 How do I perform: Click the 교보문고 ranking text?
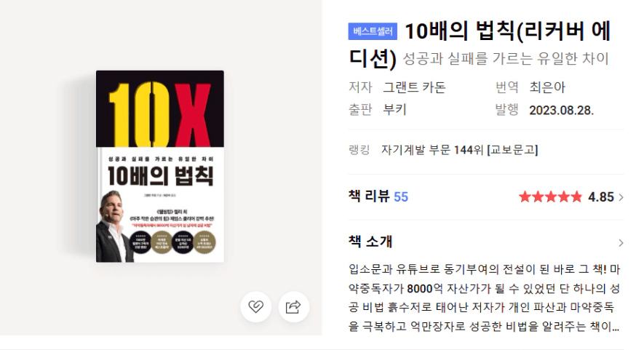(512, 149)
